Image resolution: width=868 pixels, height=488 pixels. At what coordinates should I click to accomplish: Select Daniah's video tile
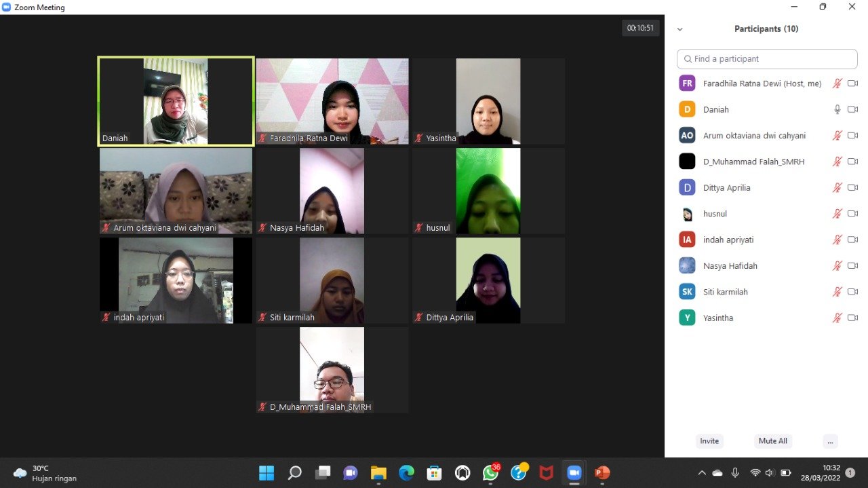coord(176,101)
